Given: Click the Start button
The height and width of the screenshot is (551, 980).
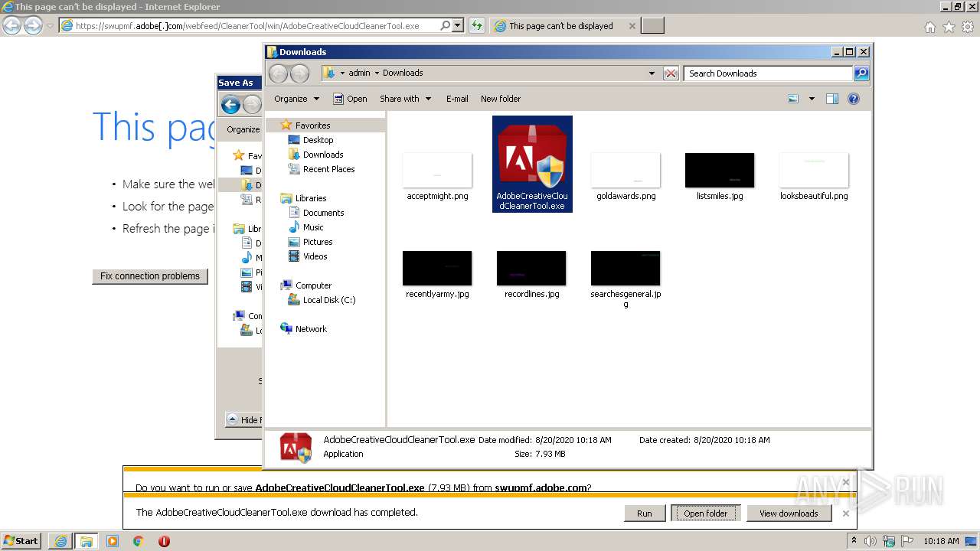Looking at the screenshot, I should click(21, 541).
